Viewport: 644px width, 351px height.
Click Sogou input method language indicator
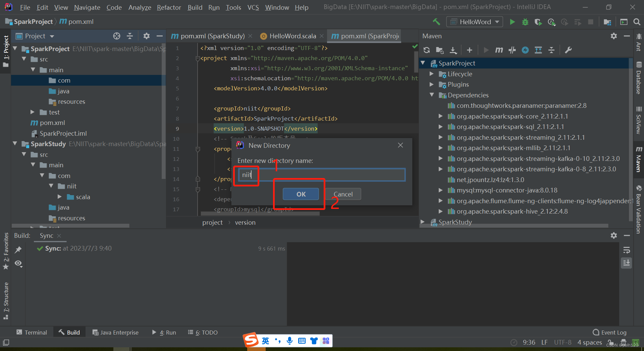265,341
